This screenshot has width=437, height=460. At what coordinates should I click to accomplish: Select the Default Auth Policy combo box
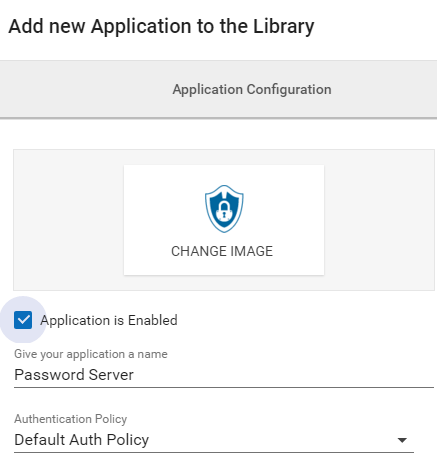coord(214,440)
